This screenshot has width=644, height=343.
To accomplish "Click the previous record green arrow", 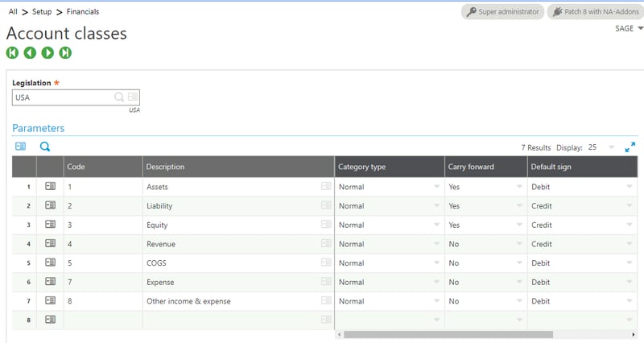I will click(30, 53).
